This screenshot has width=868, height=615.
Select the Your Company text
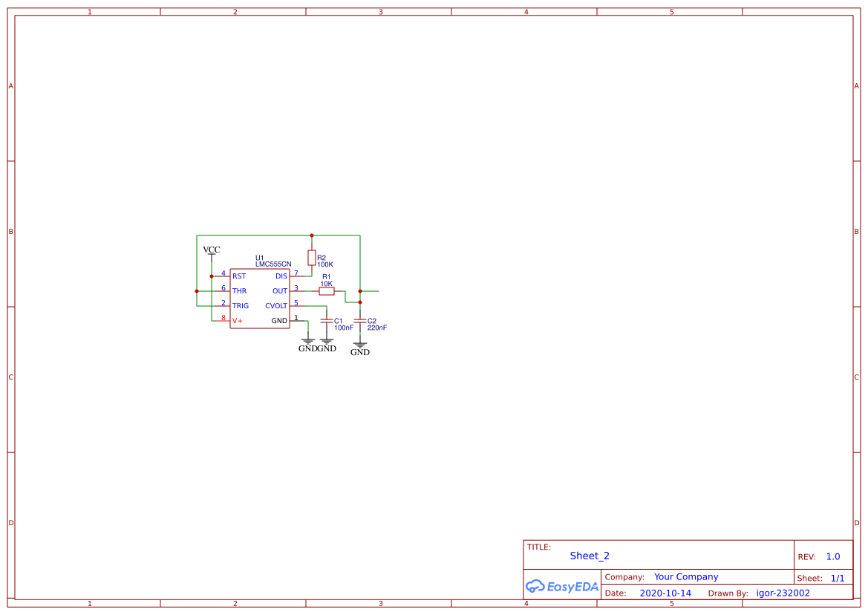685,576
